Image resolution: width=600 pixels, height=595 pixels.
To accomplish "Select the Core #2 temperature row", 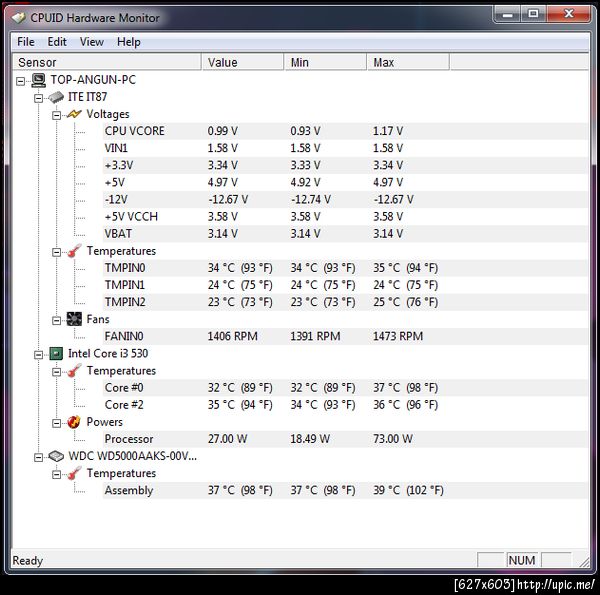I will tap(346, 405).
